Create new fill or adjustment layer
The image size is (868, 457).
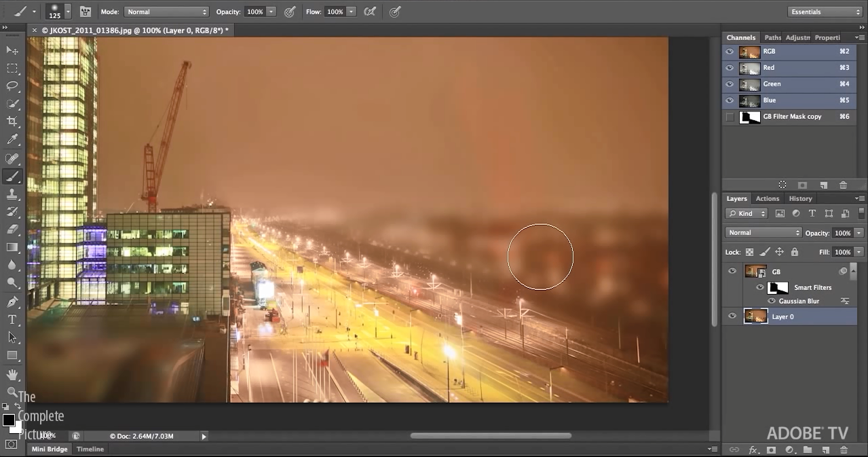click(789, 450)
